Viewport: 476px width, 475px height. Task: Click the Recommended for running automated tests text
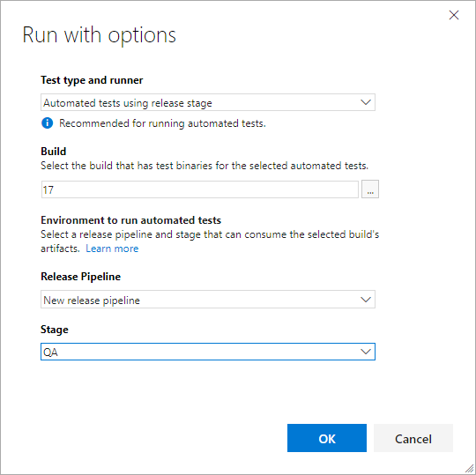tap(162, 123)
